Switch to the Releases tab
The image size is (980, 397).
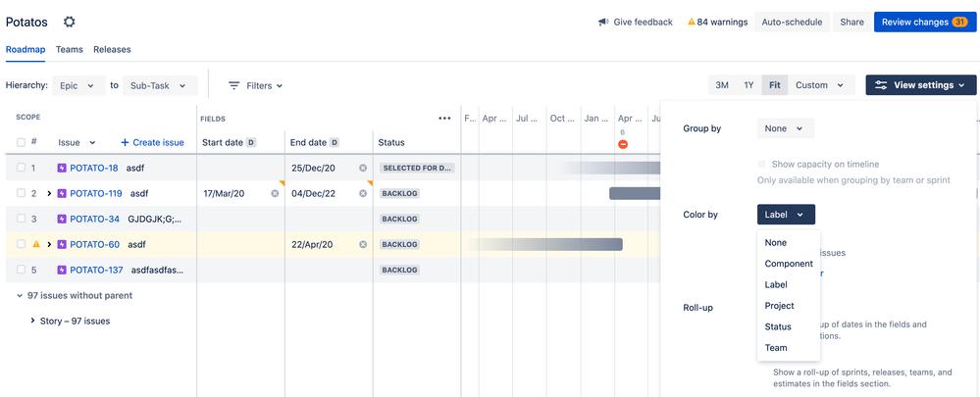(112, 50)
